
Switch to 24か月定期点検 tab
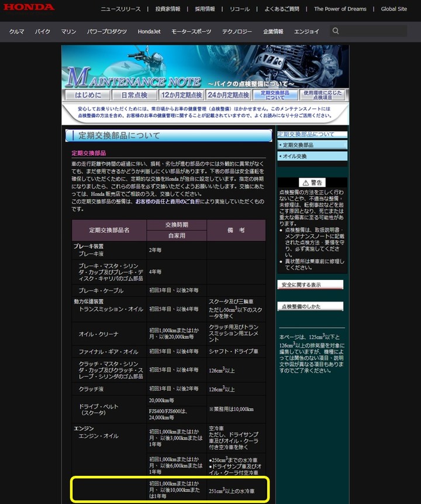(x=228, y=95)
